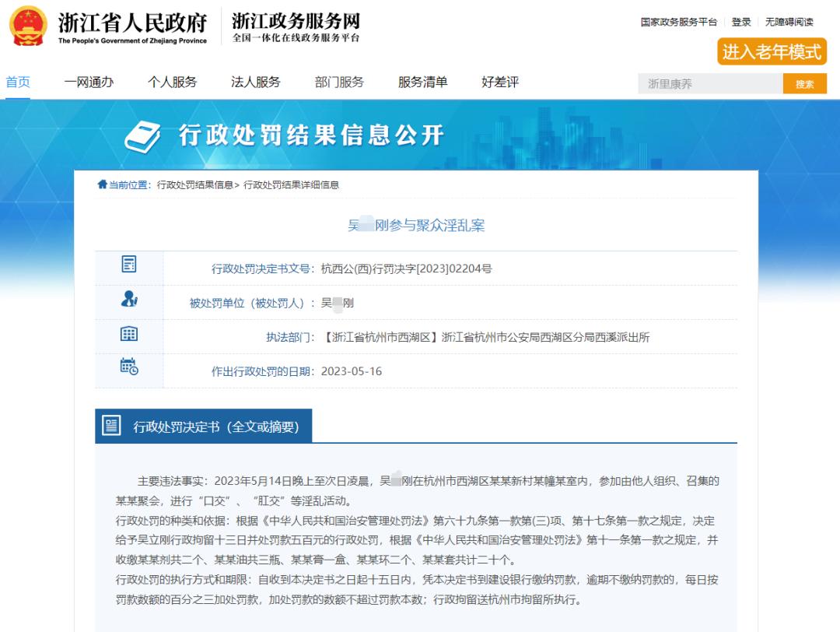Viewport: 840px width, 632px height.
Task: Open the 法人服务 section
Action: click(255, 83)
